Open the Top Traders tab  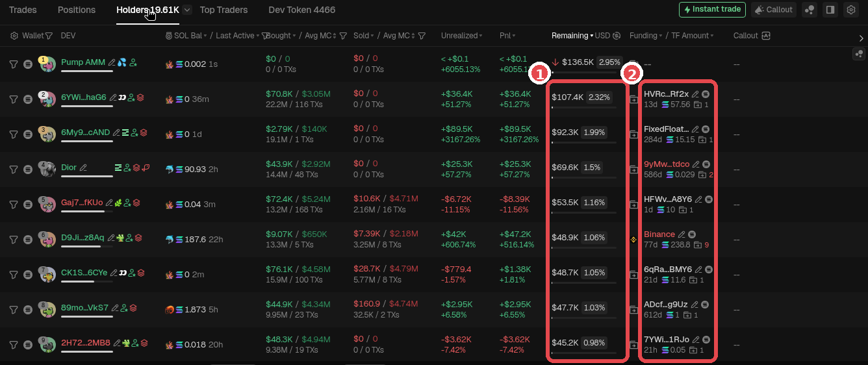(x=223, y=10)
